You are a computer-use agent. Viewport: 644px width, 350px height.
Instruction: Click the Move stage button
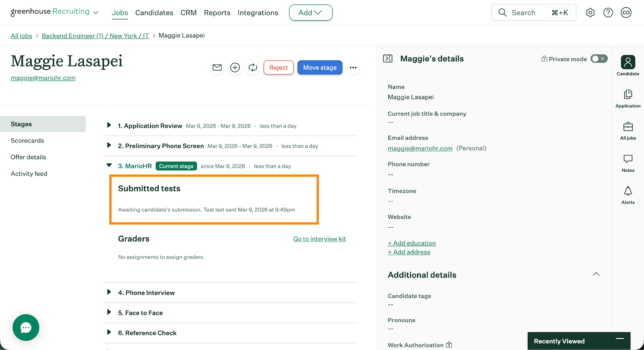320,68
